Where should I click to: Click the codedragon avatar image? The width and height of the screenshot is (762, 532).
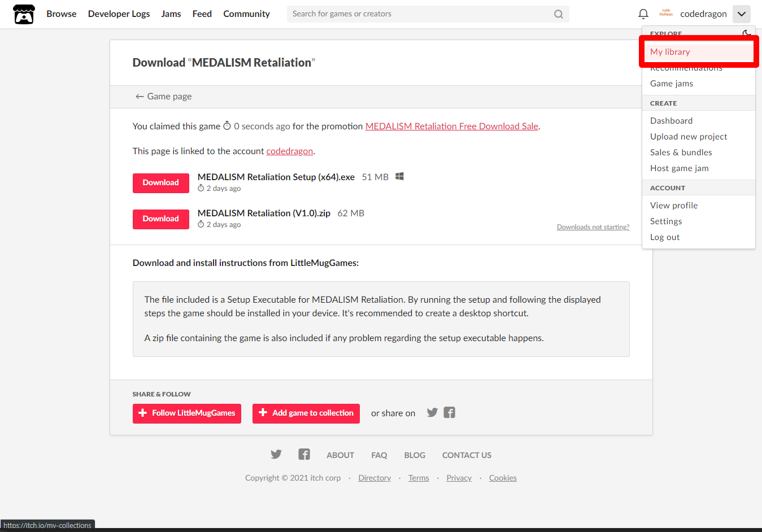point(667,14)
